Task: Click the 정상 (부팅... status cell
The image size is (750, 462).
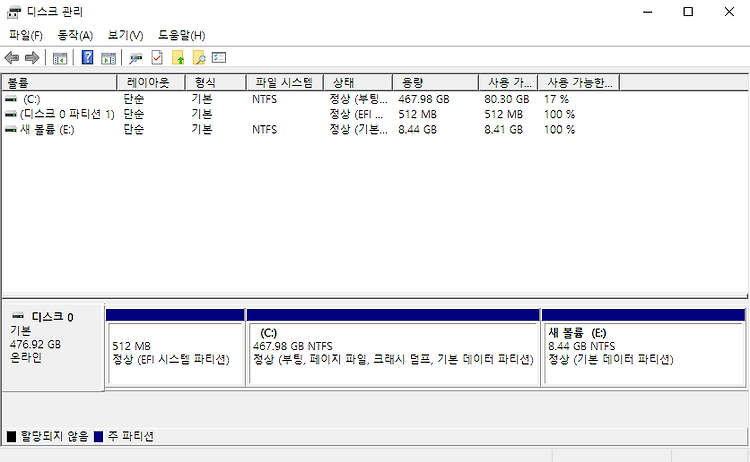Action: coord(358,99)
